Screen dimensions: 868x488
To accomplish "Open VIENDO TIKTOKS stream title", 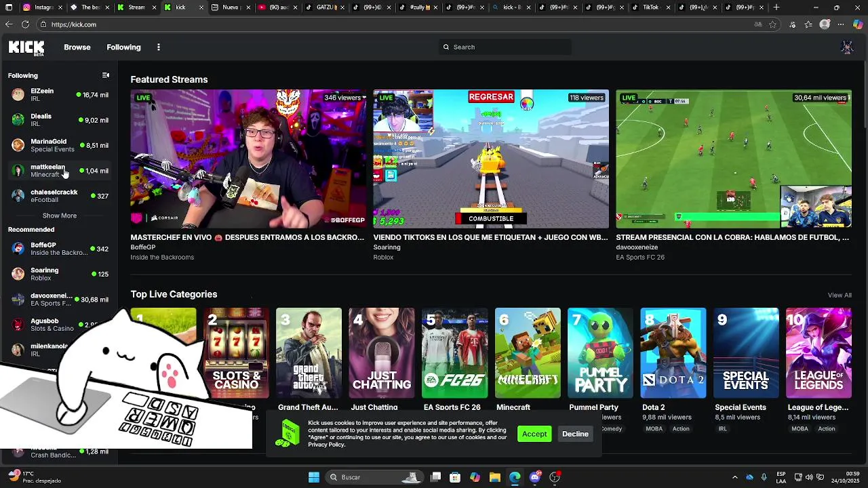I will 490,238.
